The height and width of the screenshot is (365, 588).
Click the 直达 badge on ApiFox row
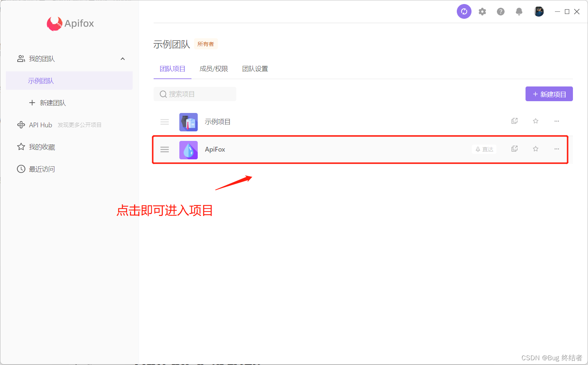tap(484, 149)
